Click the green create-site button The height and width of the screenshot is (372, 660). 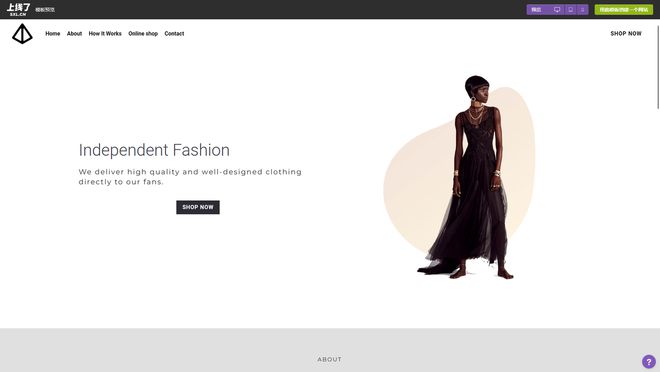point(623,10)
